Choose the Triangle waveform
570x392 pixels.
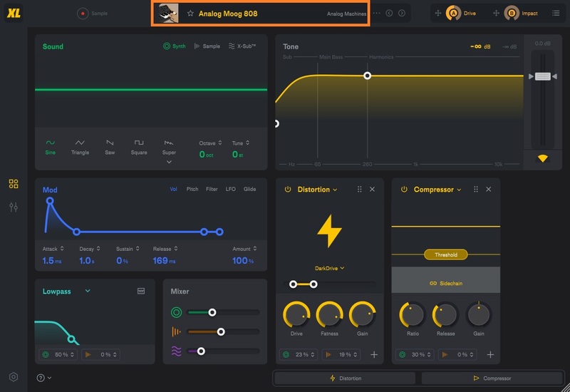80,148
